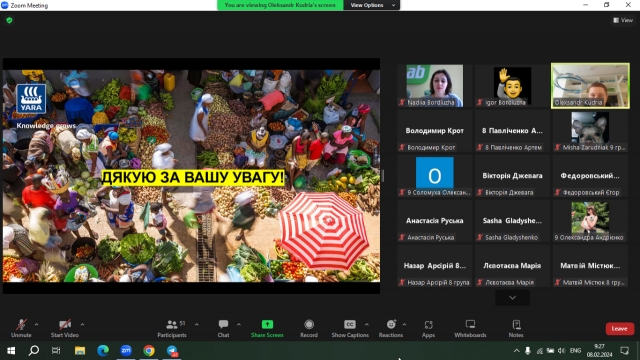
Task: Expand video settings arrow next to Start Video
Action: click(82, 324)
